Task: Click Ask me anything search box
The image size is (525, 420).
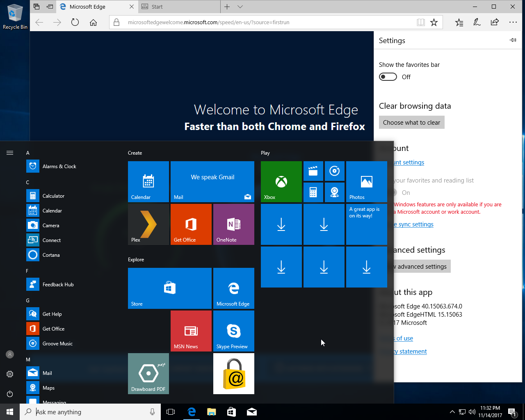Action: [x=90, y=412]
